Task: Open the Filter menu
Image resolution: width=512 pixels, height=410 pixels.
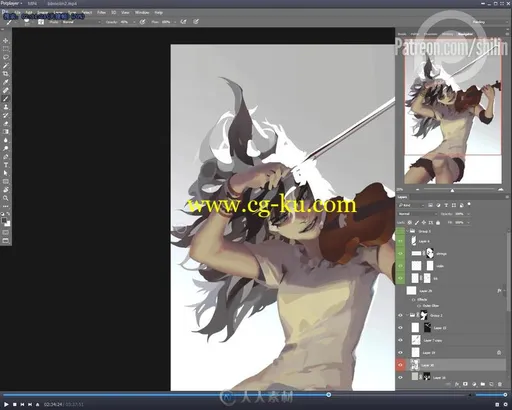Action: click(101, 13)
